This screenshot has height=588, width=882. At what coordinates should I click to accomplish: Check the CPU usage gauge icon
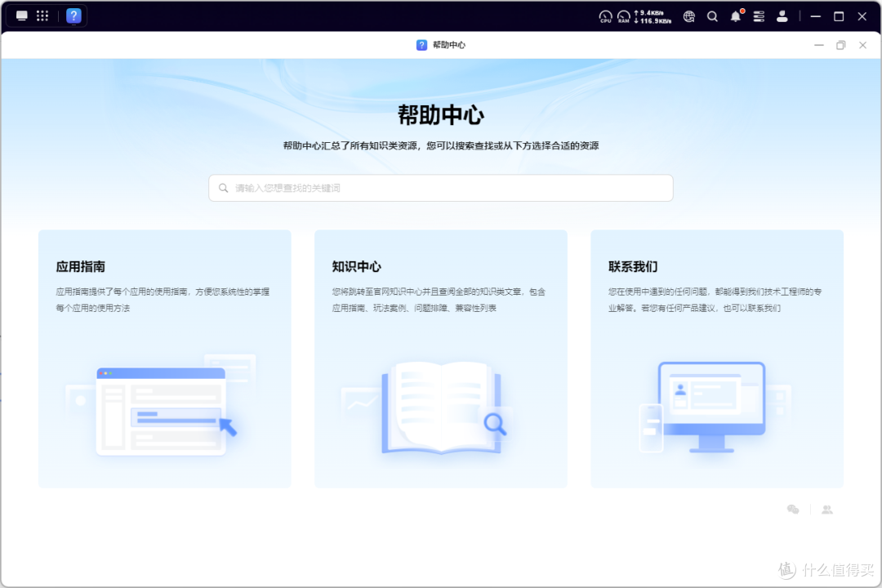coord(605,16)
